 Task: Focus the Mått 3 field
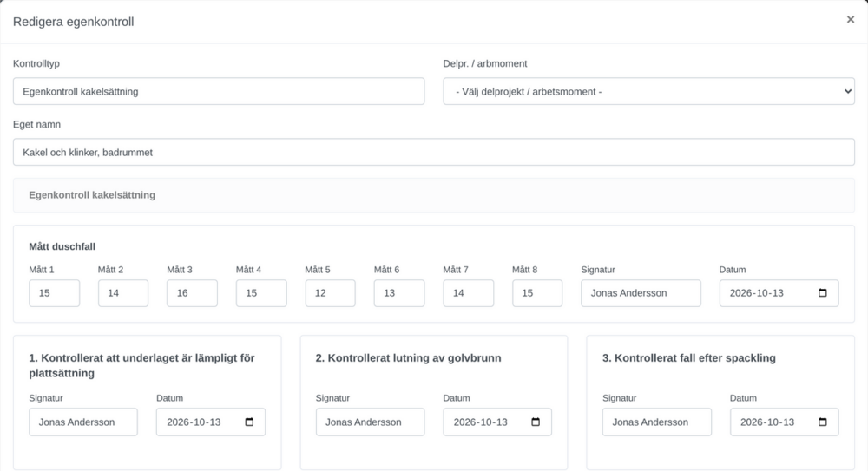pos(192,293)
